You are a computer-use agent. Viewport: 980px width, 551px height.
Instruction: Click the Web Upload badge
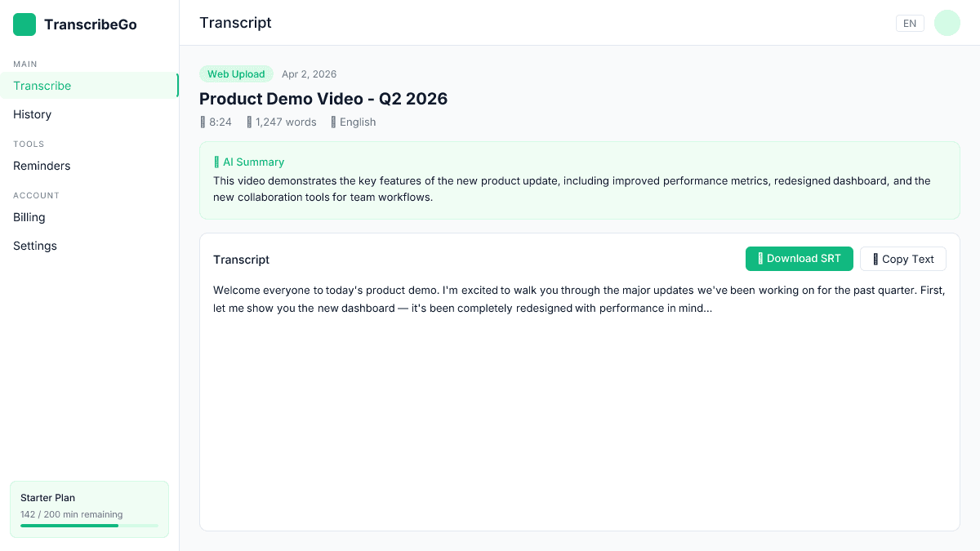coord(236,73)
